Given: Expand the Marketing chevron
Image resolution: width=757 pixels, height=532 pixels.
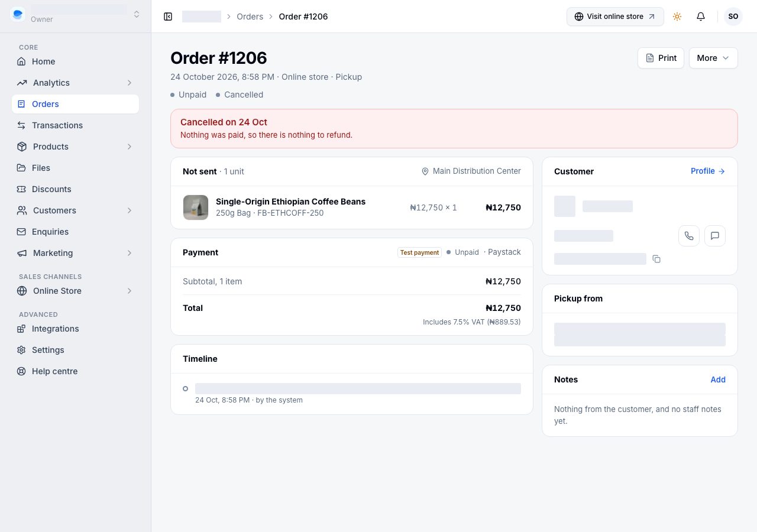Looking at the screenshot, I should pos(130,253).
